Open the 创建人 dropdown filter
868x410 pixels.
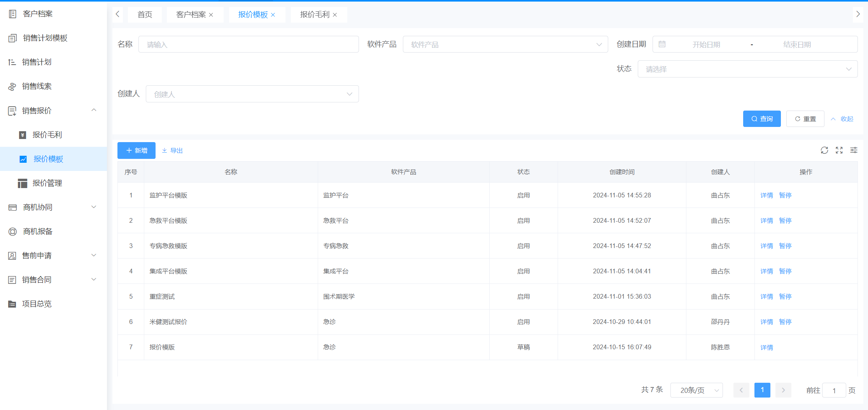[252, 94]
